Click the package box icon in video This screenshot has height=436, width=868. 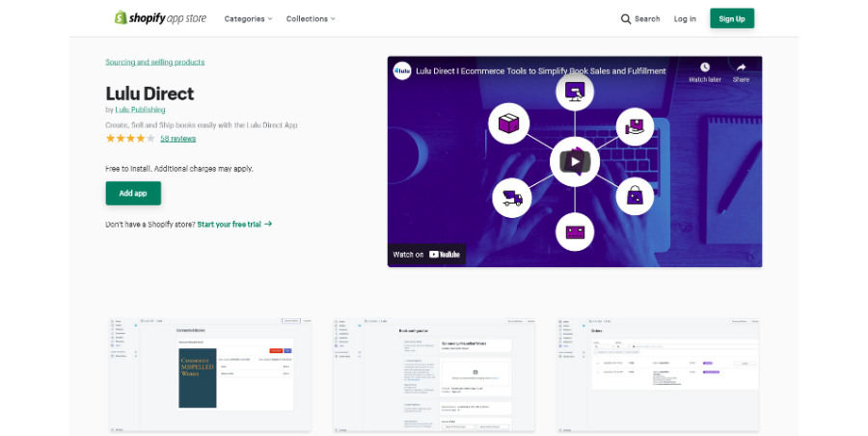click(508, 123)
